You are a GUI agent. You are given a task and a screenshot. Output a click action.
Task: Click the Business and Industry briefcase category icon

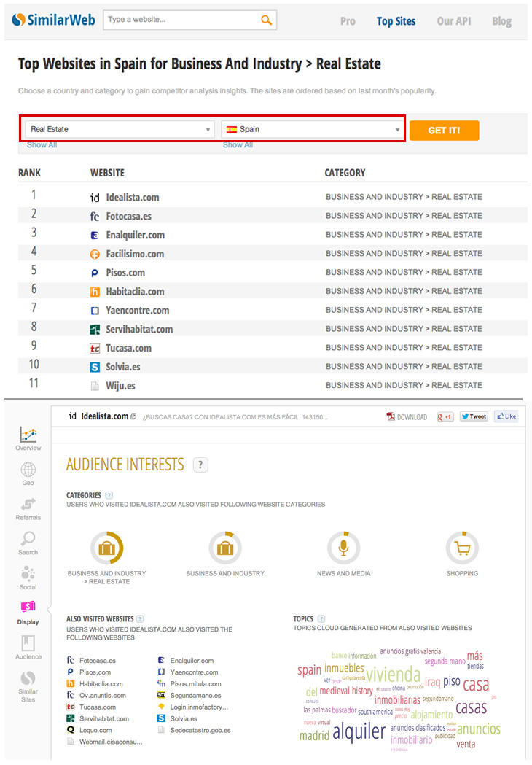225,548
